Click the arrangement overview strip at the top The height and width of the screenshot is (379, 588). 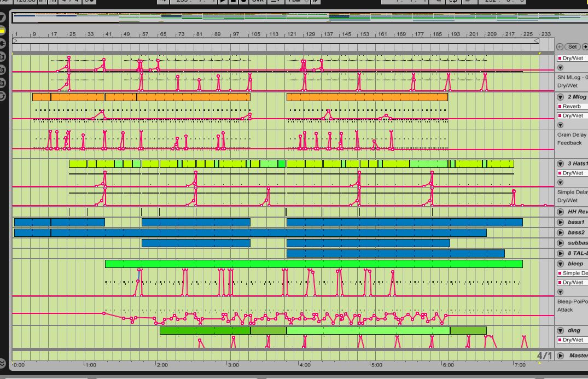tap(300, 18)
